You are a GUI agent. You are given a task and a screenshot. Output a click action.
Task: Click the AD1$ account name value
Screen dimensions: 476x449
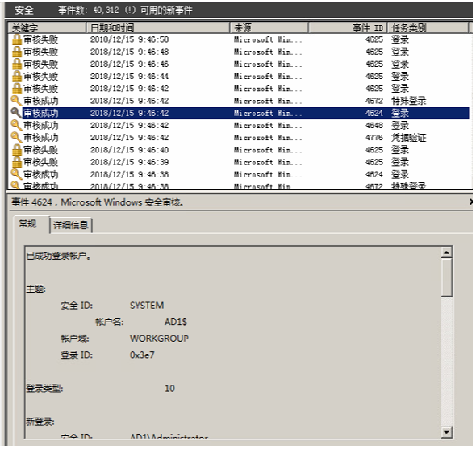click(x=175, y=322)
